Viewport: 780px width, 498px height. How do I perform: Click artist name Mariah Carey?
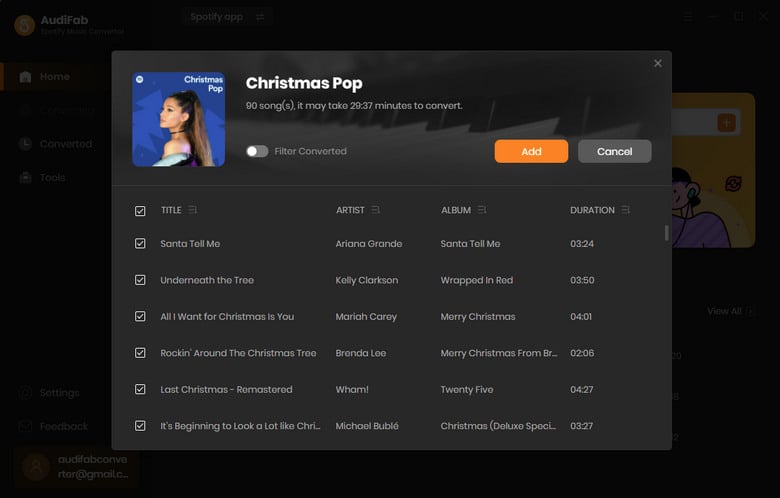[366, 316]
